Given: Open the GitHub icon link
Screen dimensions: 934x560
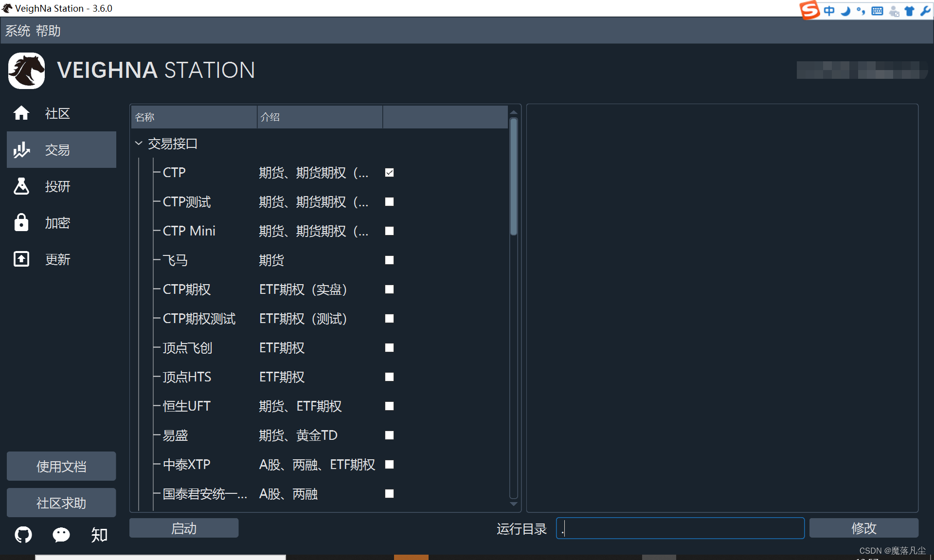Looking at the screenshot, I should pyautogui.click(x=23, y=535).
